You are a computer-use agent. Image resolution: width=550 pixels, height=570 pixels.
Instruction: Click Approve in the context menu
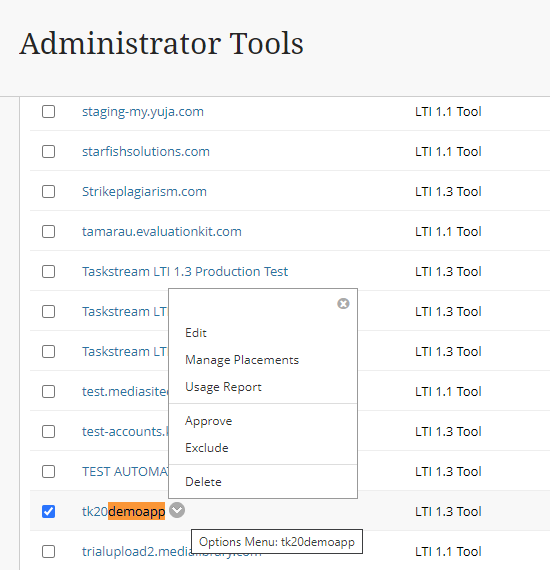(x=209, y=421)
